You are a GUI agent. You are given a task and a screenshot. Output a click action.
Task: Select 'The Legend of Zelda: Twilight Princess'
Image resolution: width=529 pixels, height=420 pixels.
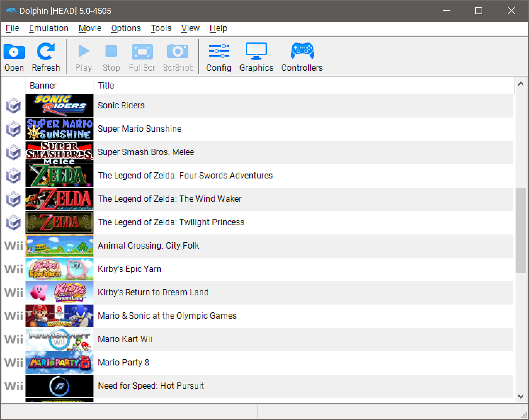point(171,222)
